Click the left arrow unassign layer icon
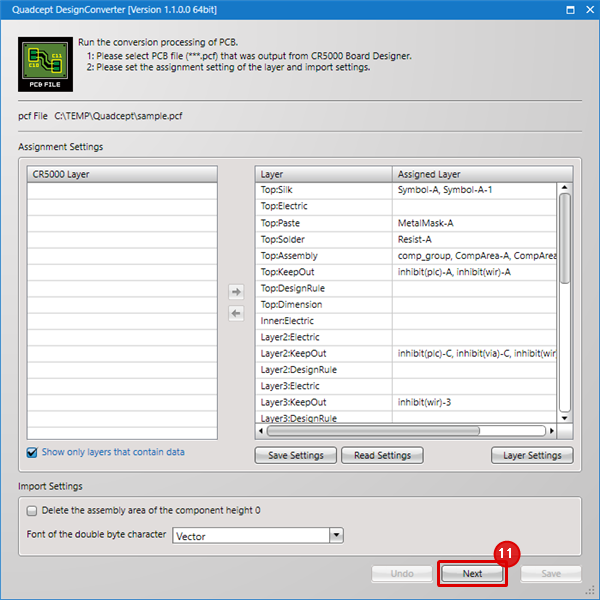 (x=236, y=314)
